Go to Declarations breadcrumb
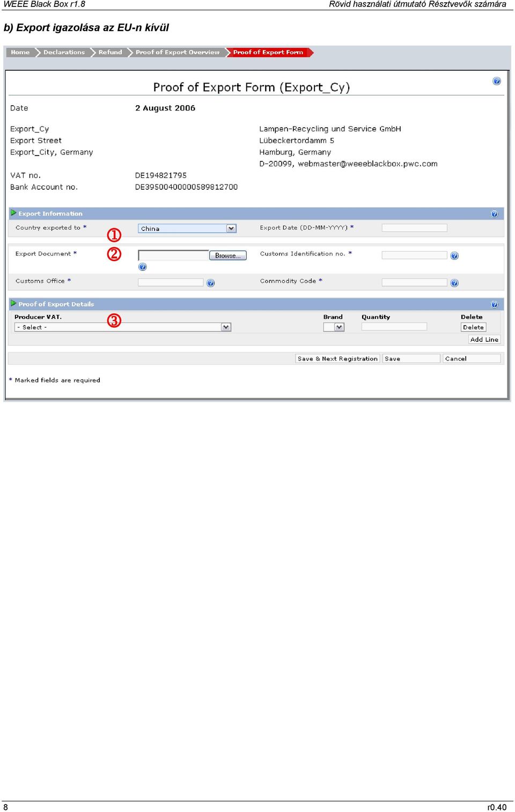The image size is (515, 812). [64, 52]
